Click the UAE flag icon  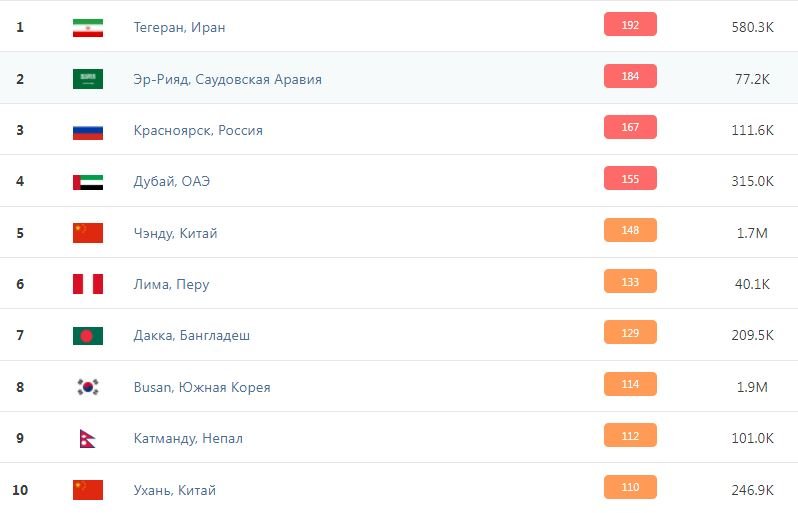pyautogui.click(x=87, y=182)
